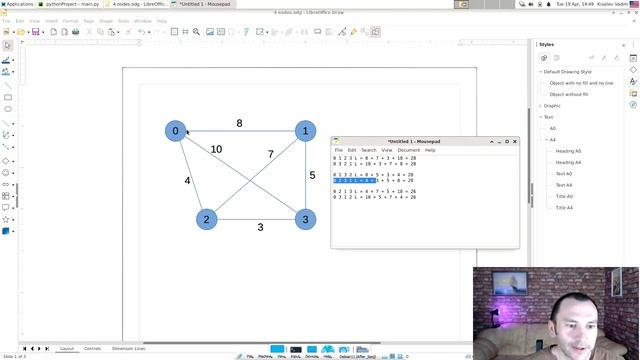Switch to the Dimension Lines layer tab
The height and width of the screenshot is (360, 640).
click(x=129, y=349)
